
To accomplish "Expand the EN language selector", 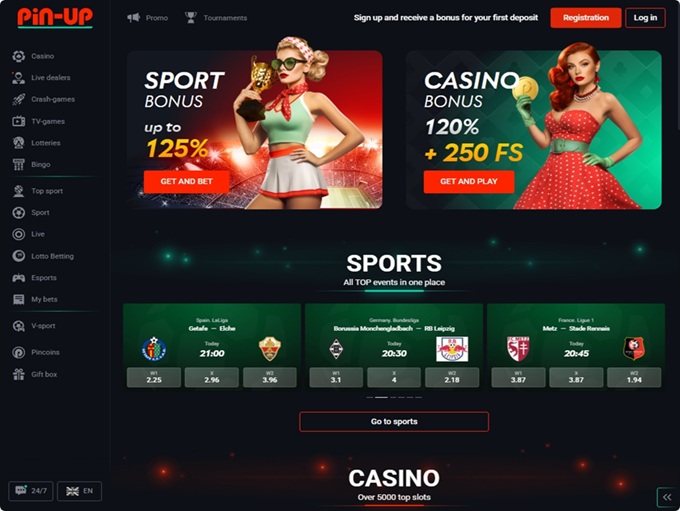I will pyautogui.click(x=79, y=491).
